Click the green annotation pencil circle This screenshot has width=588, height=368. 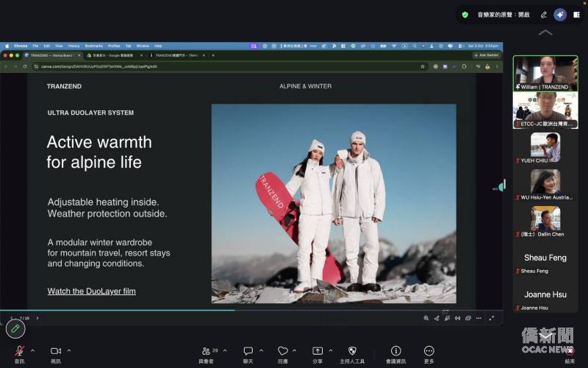(15, 329)
